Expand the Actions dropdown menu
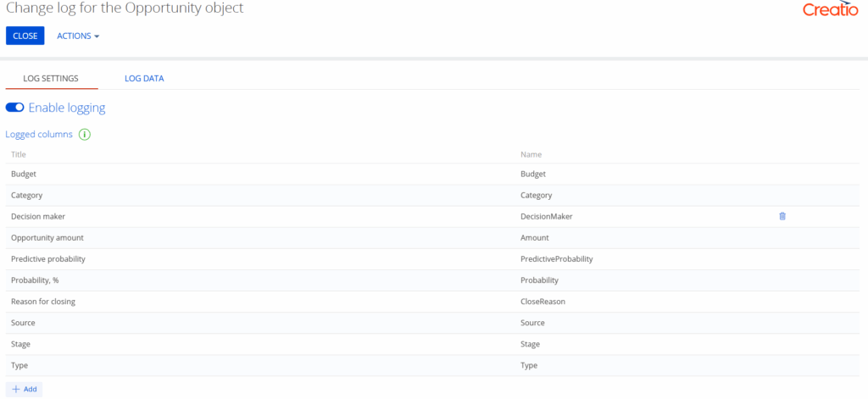Screen dimensions: 868x399 coord(78,36)
